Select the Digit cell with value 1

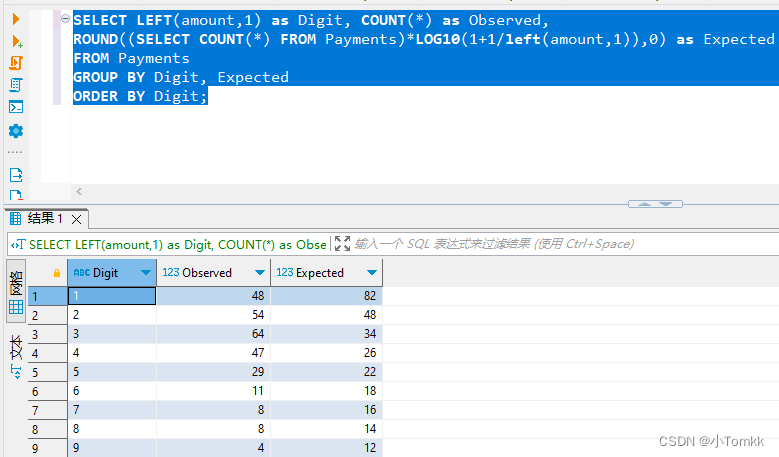[112, 296]
